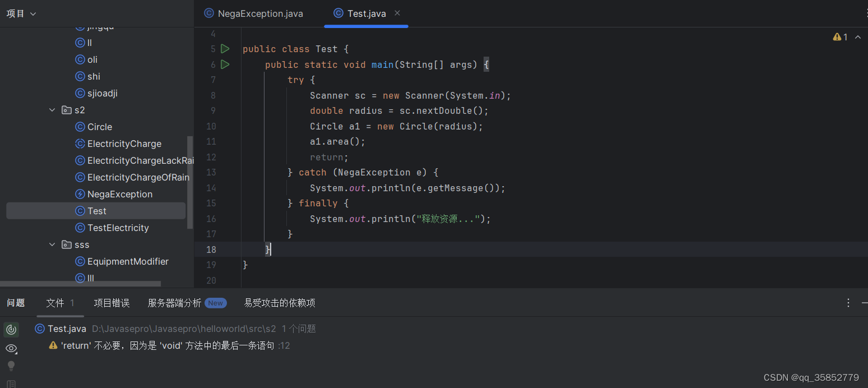Open the 项目错误 tab

tap(112, 303)
